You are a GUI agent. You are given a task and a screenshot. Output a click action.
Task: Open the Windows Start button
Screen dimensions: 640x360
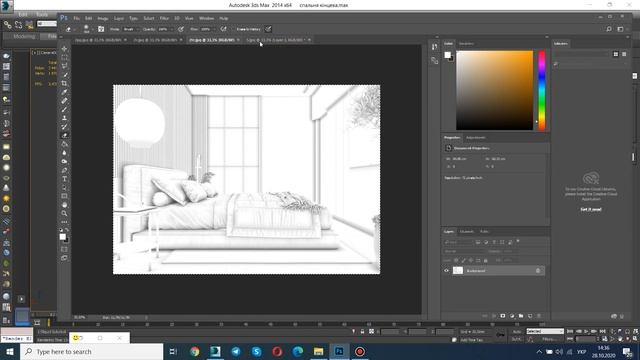[9, 351]
